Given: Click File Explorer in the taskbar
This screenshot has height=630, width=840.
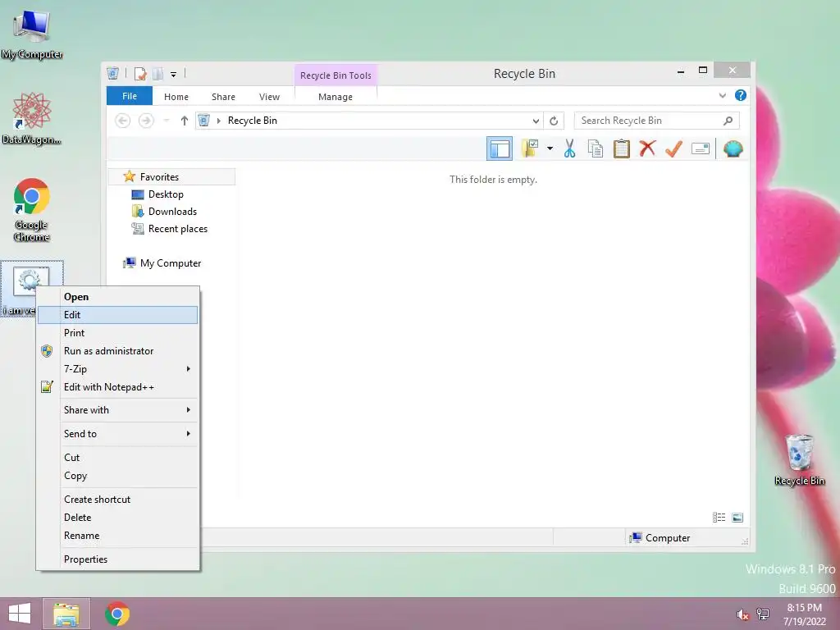Looking at the screenshot, I should tap(66, 614).
